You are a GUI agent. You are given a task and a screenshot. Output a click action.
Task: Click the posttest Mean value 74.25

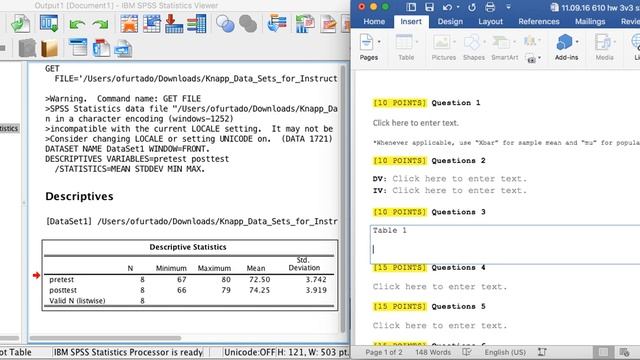click(x=260, y=290)
